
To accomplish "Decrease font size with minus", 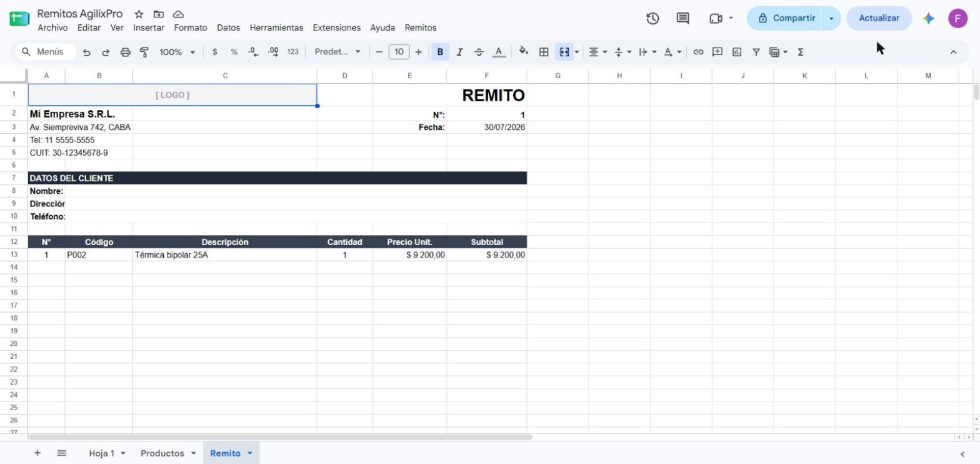I will click(x=379, y=52).
